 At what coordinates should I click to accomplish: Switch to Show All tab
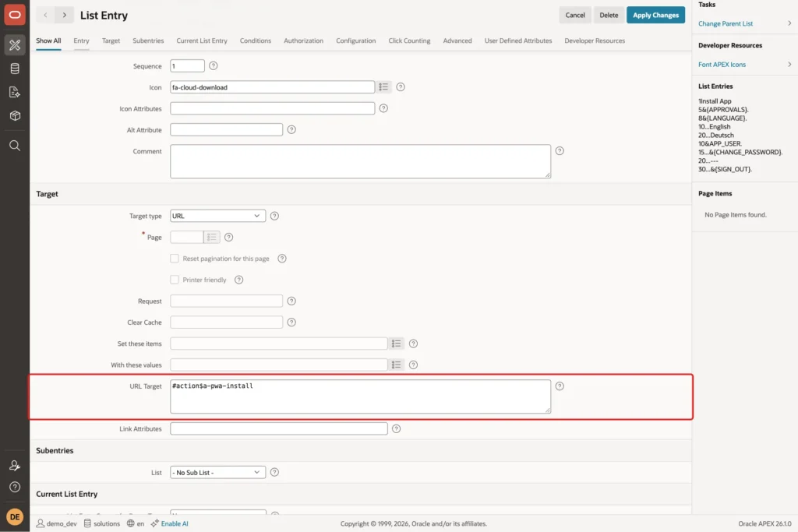point(48,41)
